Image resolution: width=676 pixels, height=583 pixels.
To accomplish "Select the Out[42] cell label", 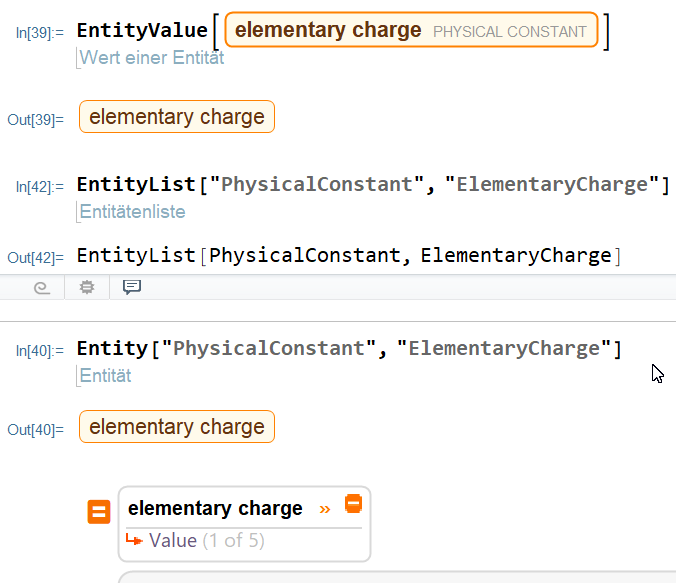I will click(x=36, y=258).
